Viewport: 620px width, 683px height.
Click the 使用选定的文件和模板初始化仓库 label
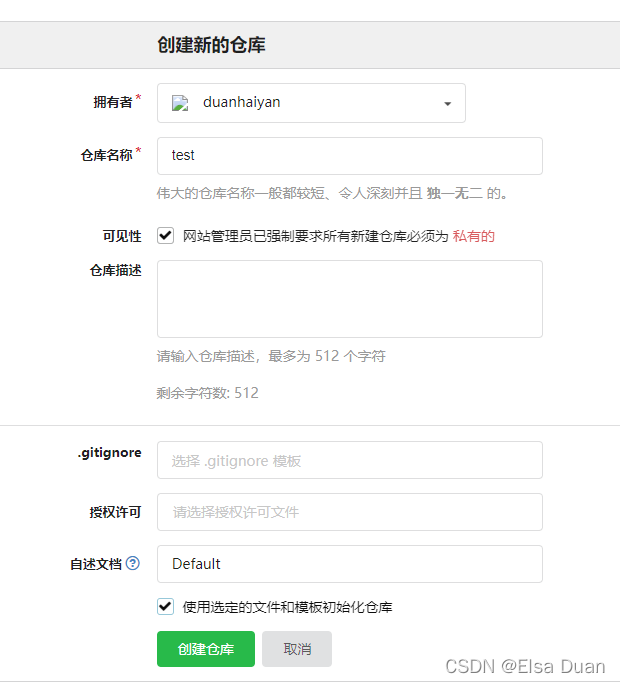pyautogui.click(x=288, y=607)
